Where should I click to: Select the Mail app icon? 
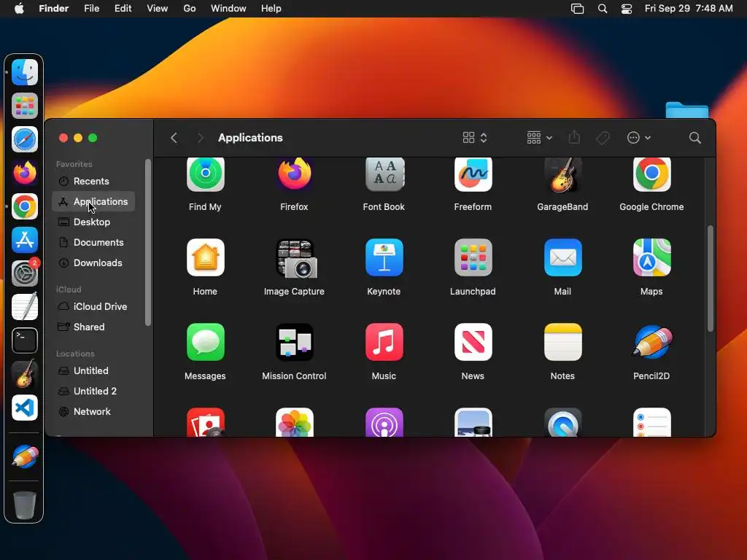[562, 257]
